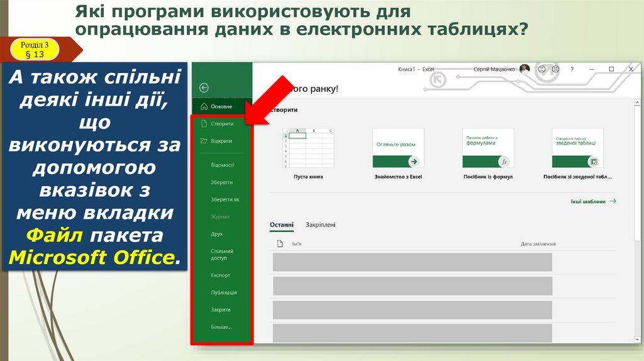
Task: Follow the Інші шаблони link
Action: (x=593, y=201)
